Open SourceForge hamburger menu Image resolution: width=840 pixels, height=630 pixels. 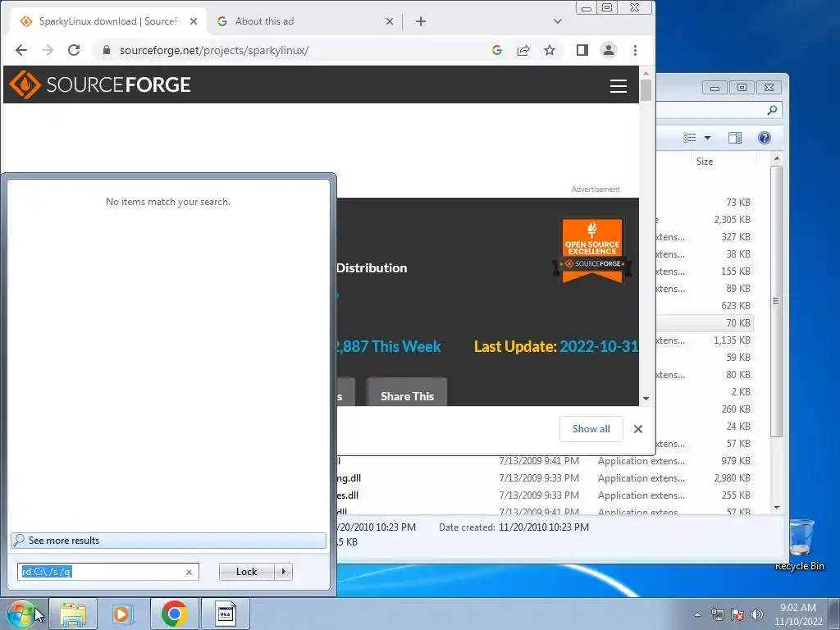point(619,86)
